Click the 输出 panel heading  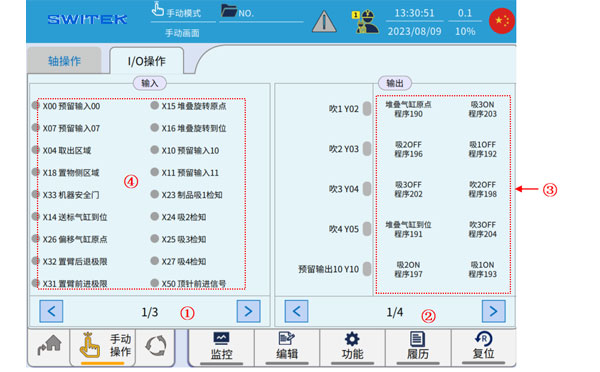395,83
